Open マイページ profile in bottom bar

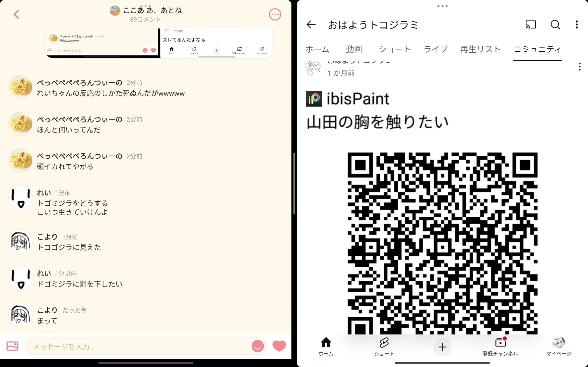(559, 346)
